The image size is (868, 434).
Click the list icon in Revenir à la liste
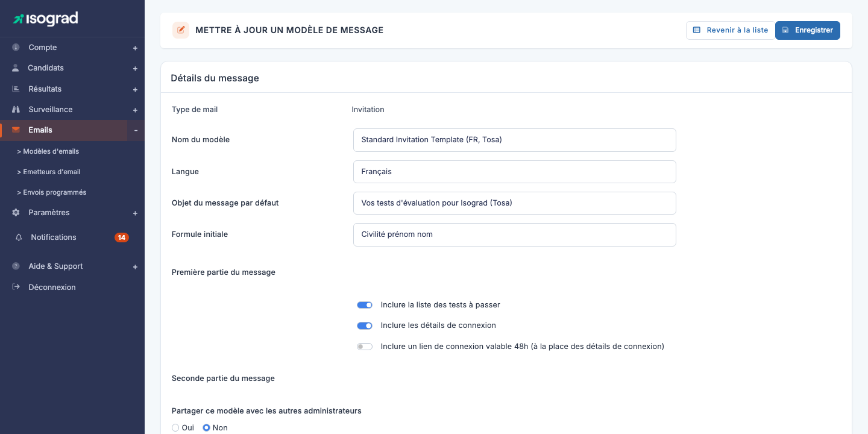point(697,30)
